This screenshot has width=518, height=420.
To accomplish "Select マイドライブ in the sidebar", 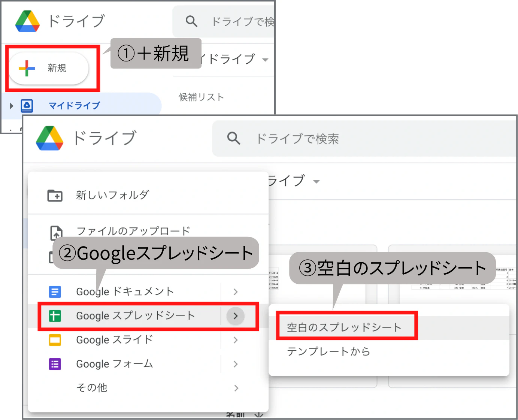I will (81, 106).
